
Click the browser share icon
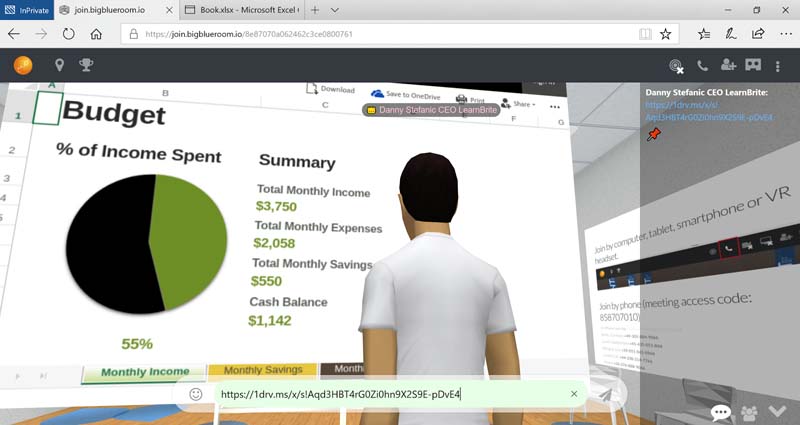[758, 34]
